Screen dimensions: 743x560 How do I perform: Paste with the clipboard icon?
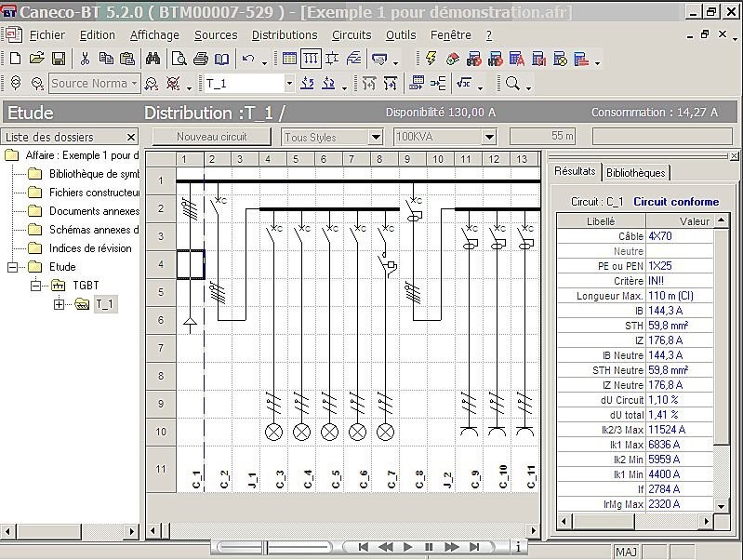[127, 59]
